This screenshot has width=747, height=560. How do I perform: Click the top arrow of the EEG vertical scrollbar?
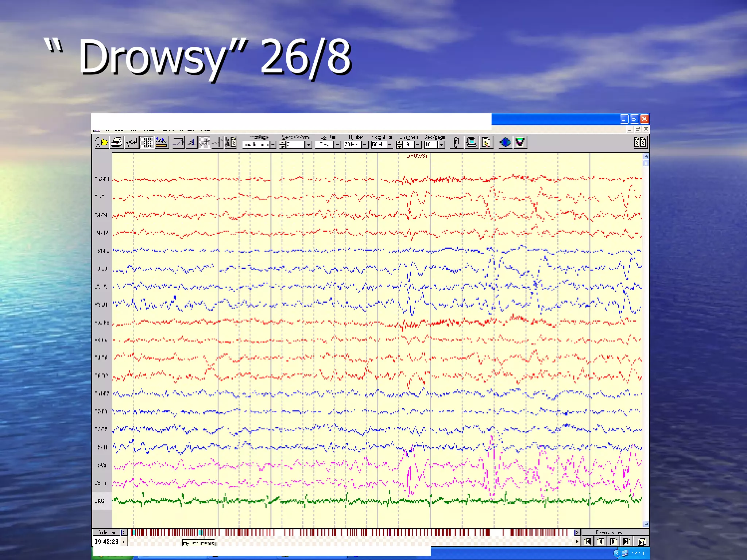pos(646,156)
